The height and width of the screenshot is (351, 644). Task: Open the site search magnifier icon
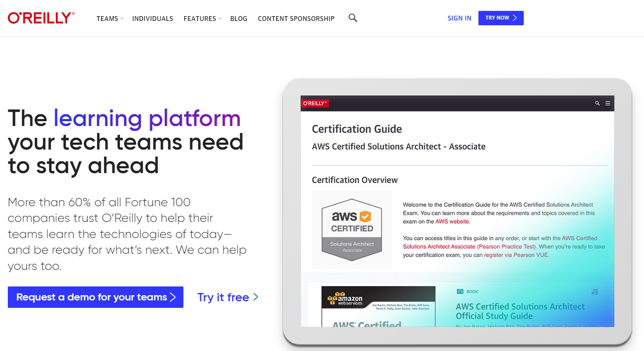tap(353, 18)
